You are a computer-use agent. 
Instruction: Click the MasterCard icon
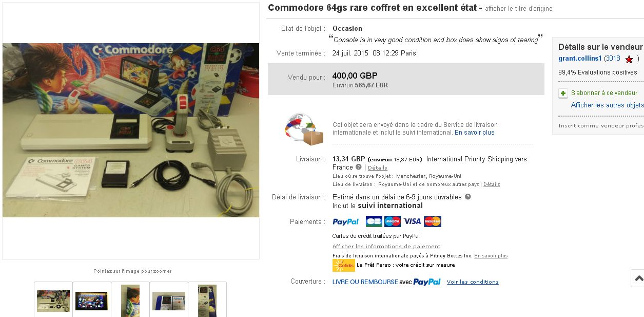click(x=433, y=221)
